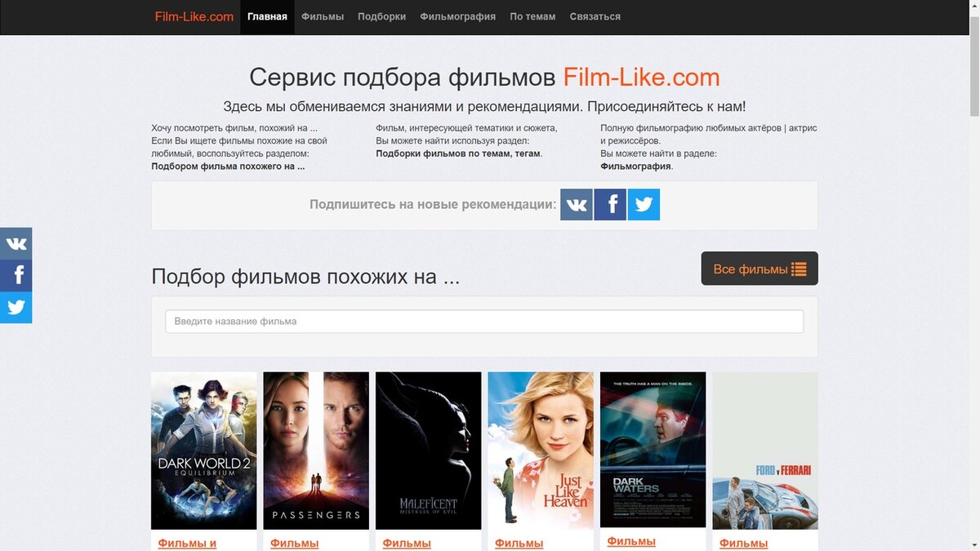980x551 pixels.
Task: Click the Facebook icon in subscribe banner
Action: 610,205
